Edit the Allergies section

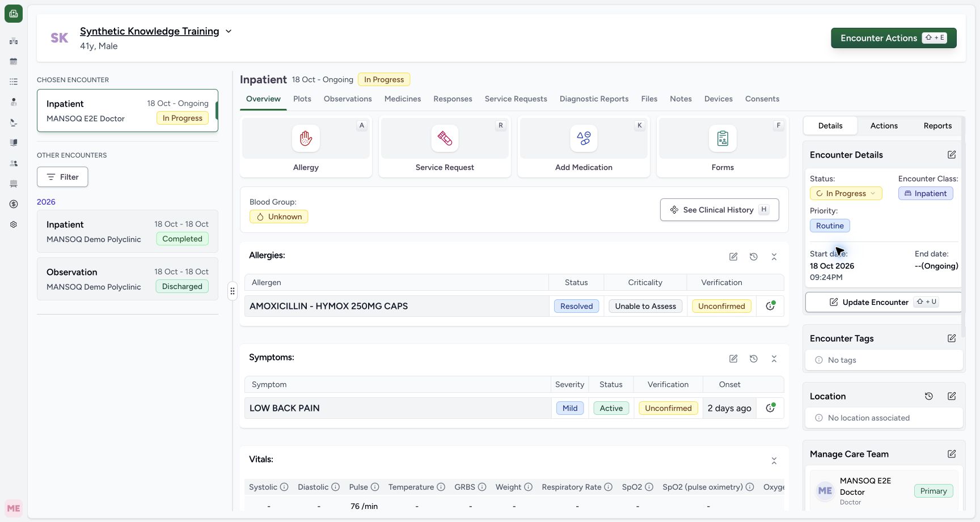(733, 257)
